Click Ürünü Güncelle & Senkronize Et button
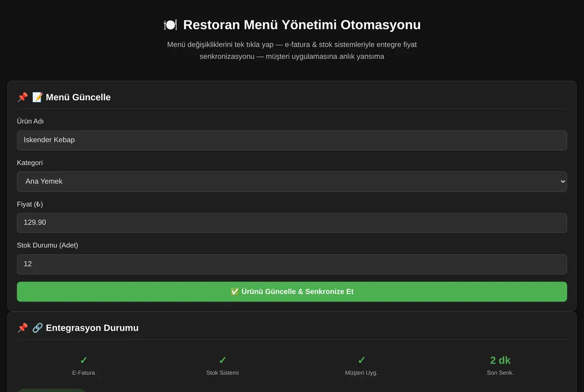Image resolution: width=584 pixels, height=392 pixels. pyautogui.click(x=292, y=292)
